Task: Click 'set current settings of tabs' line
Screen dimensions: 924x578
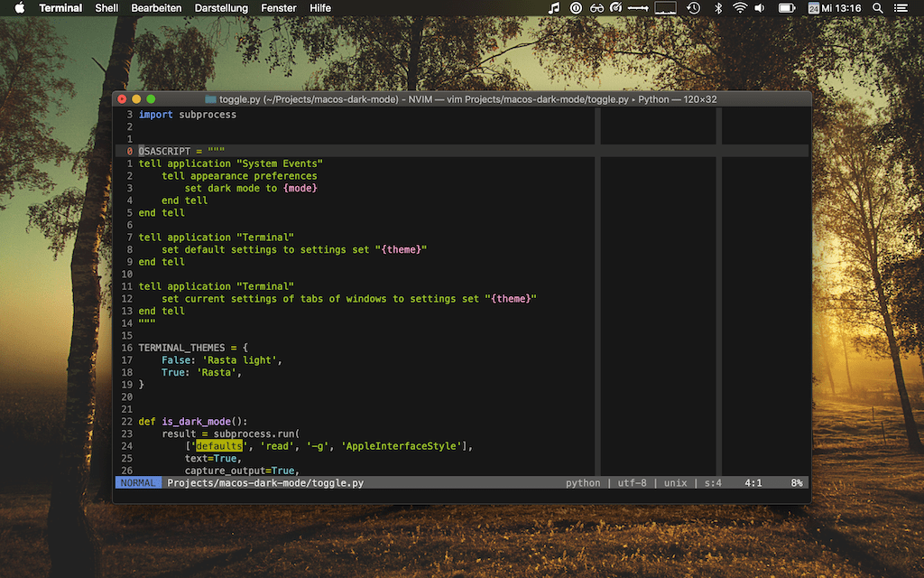Action: click(x=349, y=298)
